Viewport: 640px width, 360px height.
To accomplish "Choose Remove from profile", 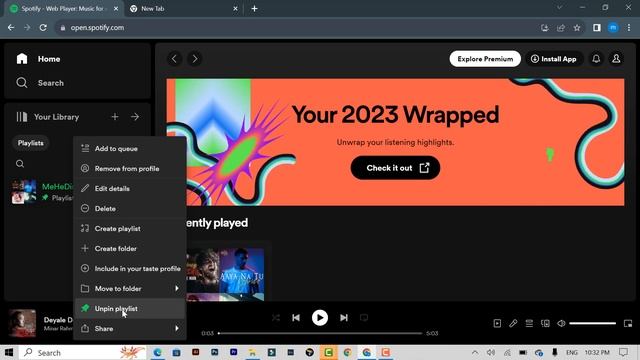I will pos(129,169).
